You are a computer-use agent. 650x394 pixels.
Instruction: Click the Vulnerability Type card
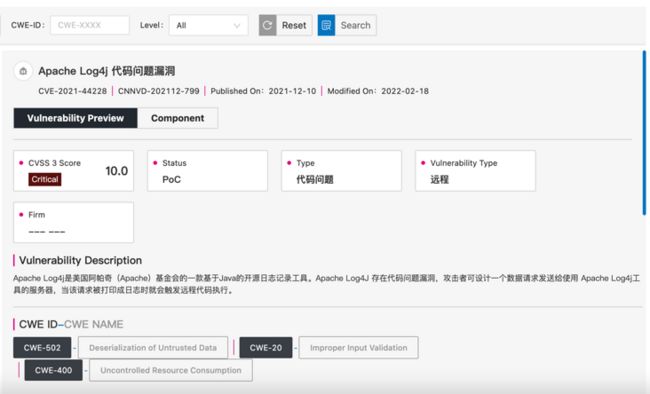click(475, 171)
